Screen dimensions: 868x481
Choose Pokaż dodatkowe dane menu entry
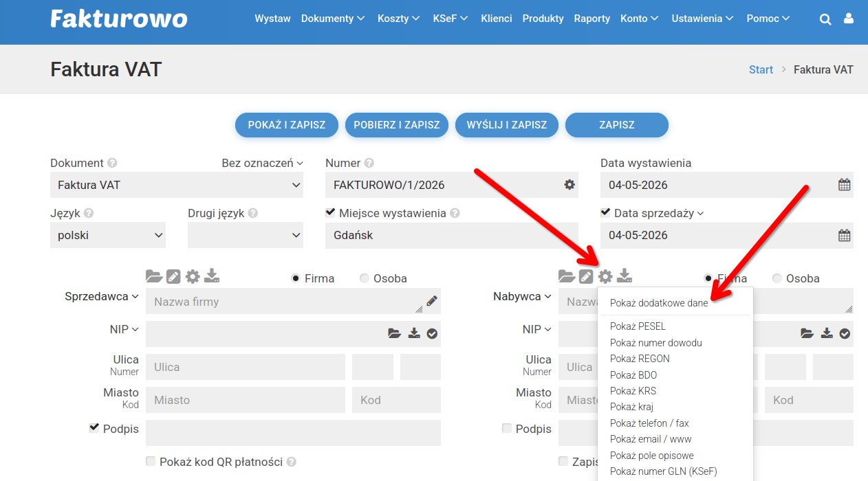click(x=659, y=303)
